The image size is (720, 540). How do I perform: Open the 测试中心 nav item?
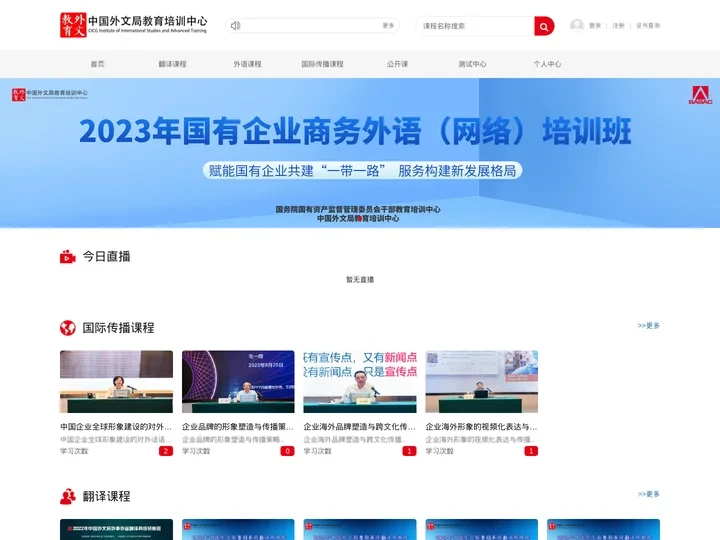pyautogui.click(x=472, y=64)
